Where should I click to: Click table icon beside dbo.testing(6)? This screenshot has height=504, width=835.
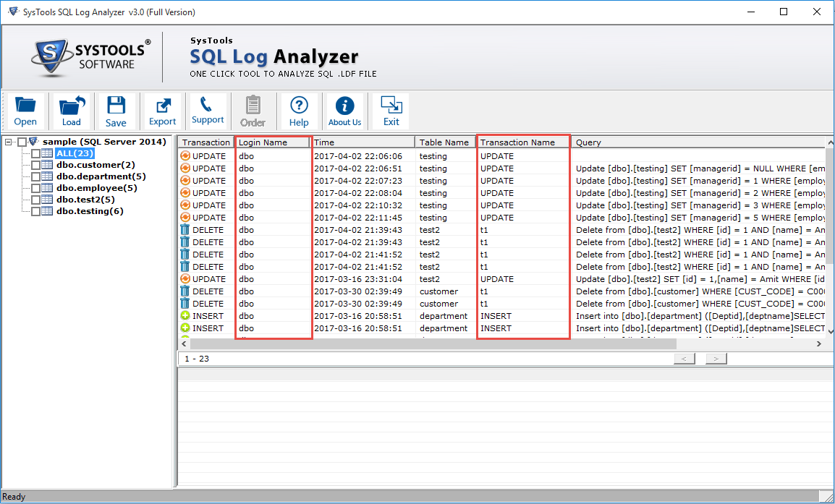[48, 211]
